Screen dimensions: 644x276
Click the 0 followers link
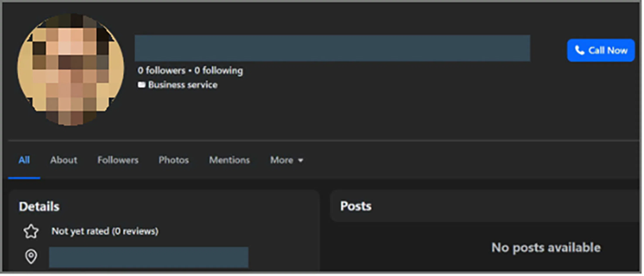point(162,70)
